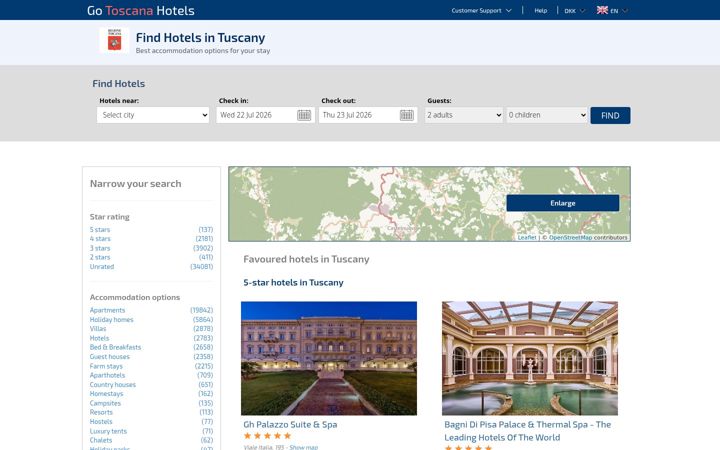Select Homestays option
Screen dimensions: 720x450
[x=107, y=394]
